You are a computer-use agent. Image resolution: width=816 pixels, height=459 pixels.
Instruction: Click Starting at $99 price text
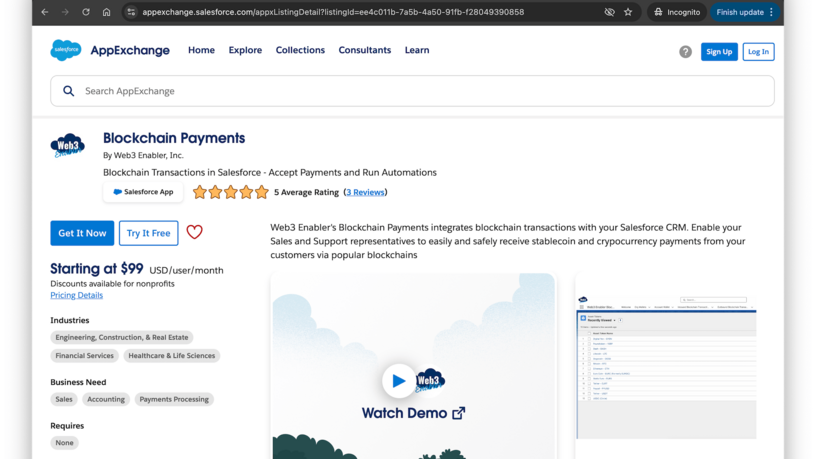97,269
